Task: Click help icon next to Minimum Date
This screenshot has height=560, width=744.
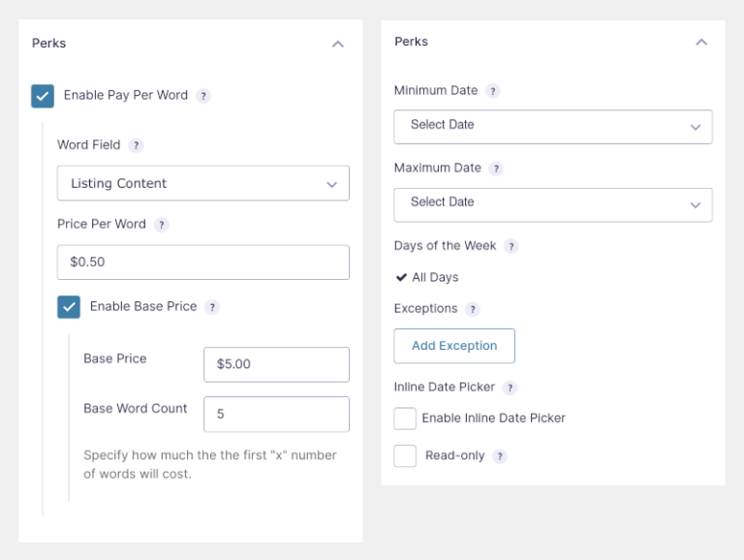Action: 492,91
